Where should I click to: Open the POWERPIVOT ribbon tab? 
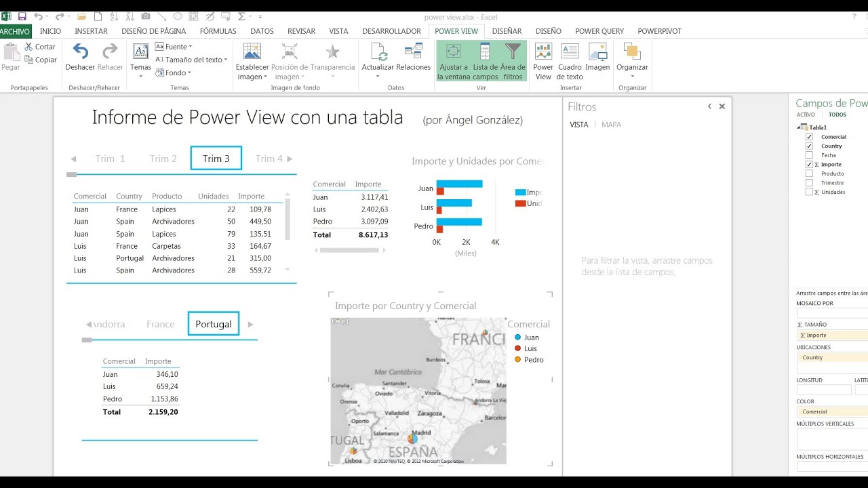click(x=659, y=31)
